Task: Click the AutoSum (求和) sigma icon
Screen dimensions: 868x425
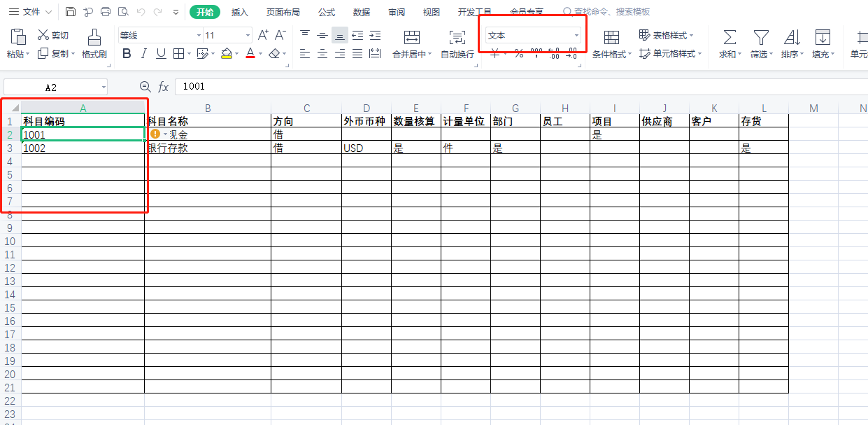Action: (x=729, y=37)
